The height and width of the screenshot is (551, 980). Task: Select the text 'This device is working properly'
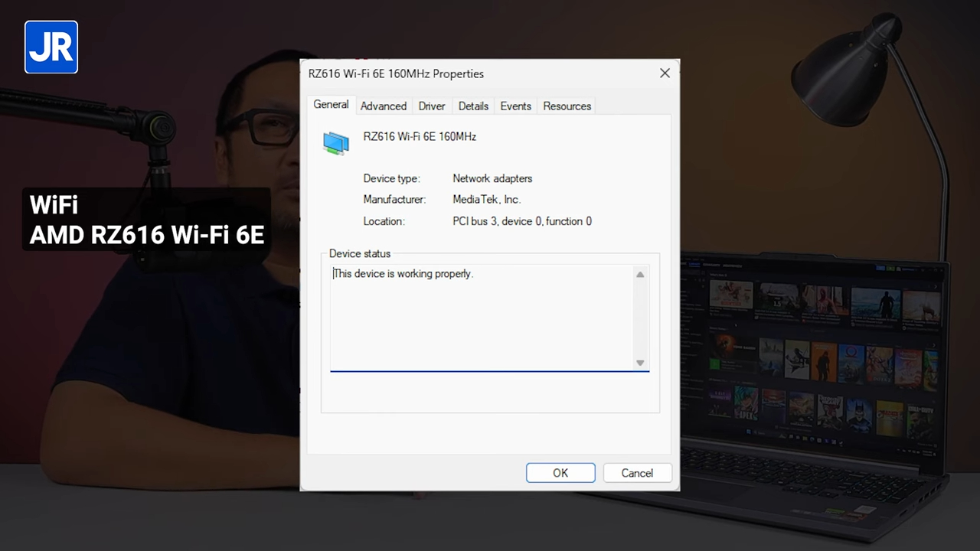point(402,273)
